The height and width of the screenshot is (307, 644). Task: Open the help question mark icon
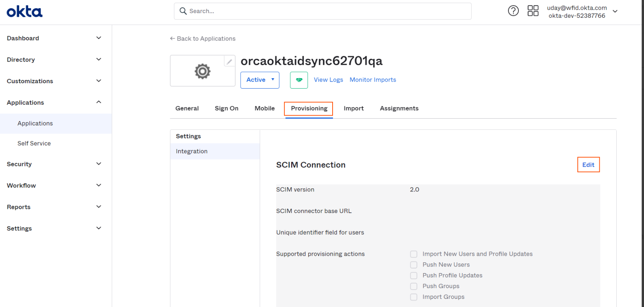513,11
